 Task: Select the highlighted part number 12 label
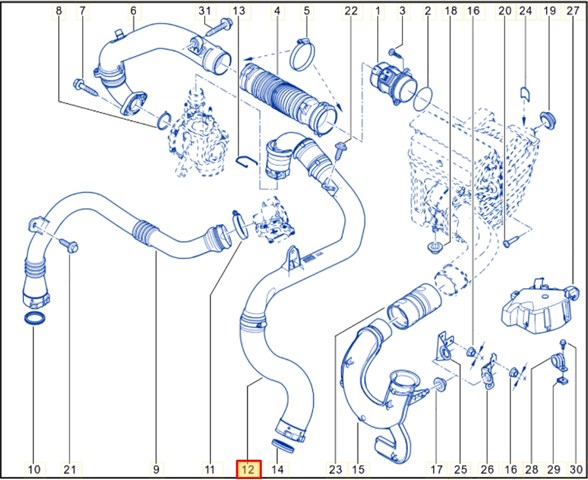click(248, 469)
